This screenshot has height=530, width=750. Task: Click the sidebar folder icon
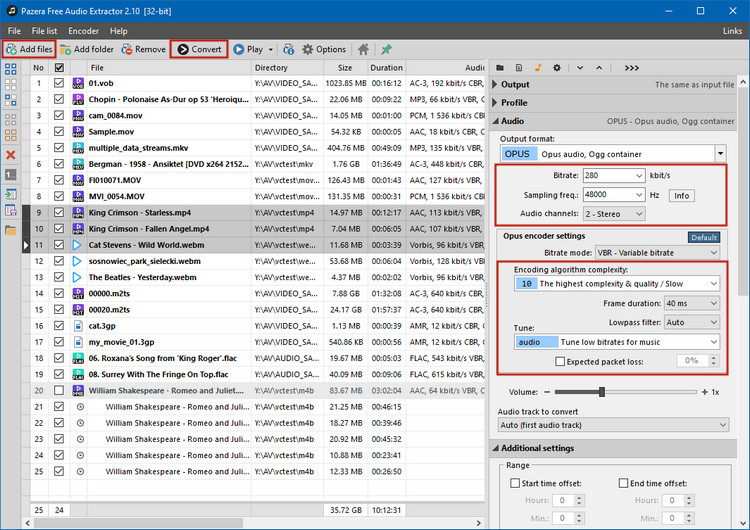pyautogui.click(x=11, y=231)
